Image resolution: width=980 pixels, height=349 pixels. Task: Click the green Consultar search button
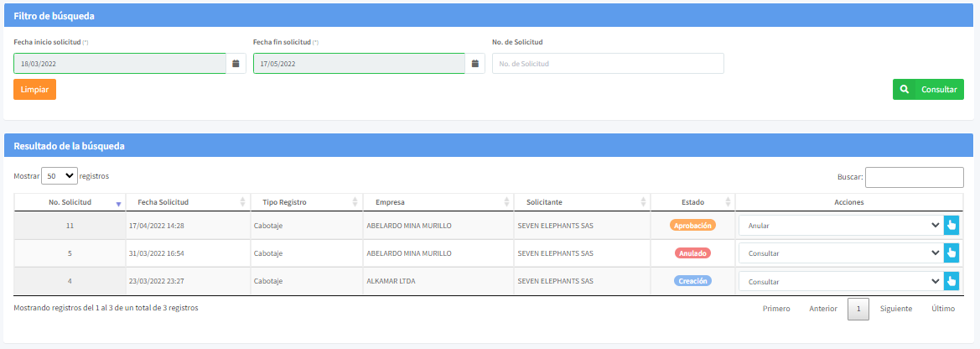pos(928,89)
